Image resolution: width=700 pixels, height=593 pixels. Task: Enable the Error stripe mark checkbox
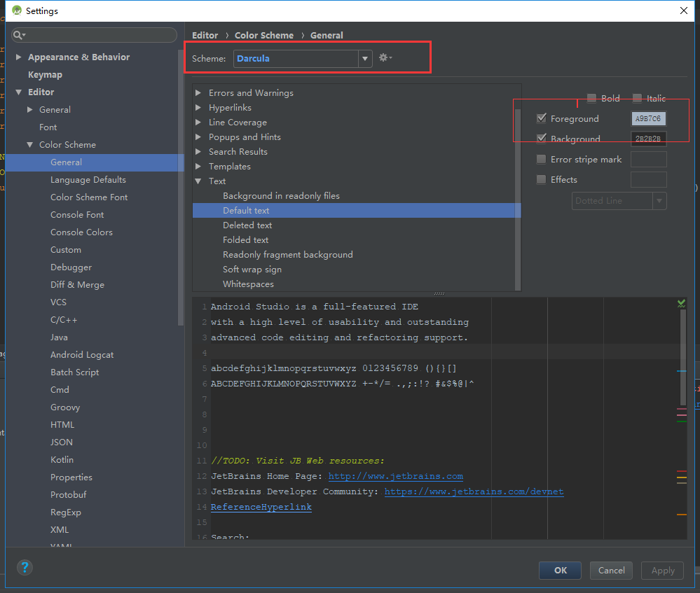(541, 159)
